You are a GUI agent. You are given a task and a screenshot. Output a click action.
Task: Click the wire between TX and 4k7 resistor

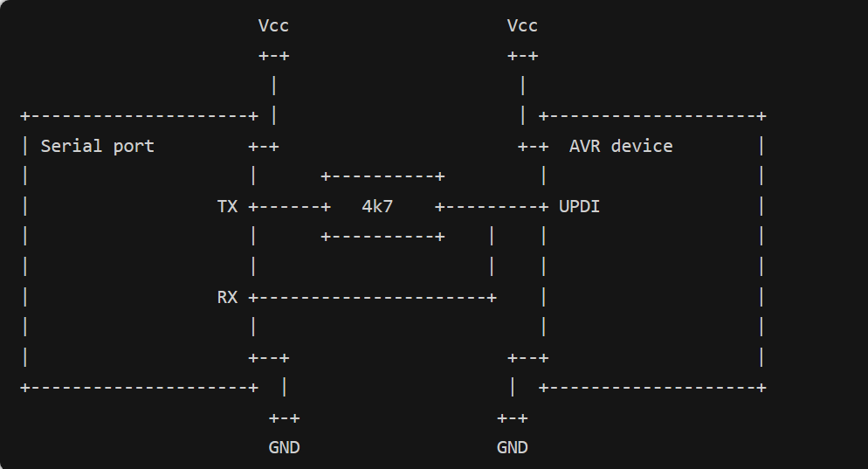point(290,207)
